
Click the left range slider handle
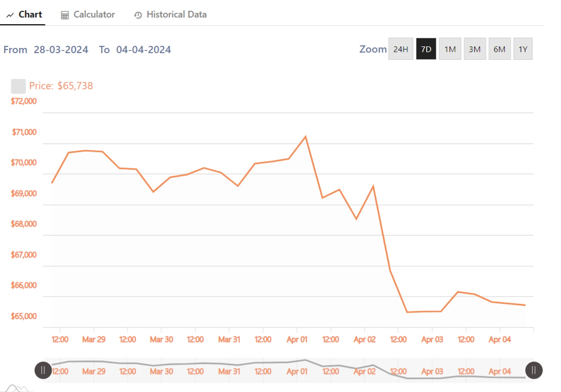pos(43,370)
